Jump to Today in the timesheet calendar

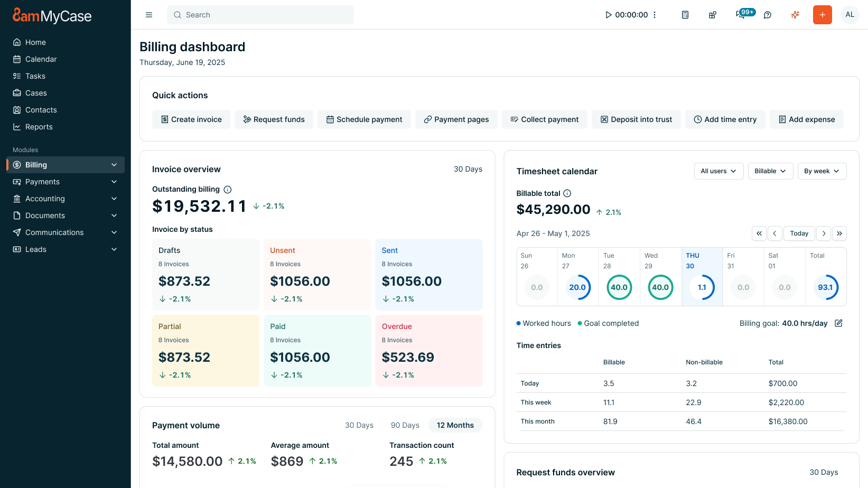pyautogui.click(x=799, y=233)
